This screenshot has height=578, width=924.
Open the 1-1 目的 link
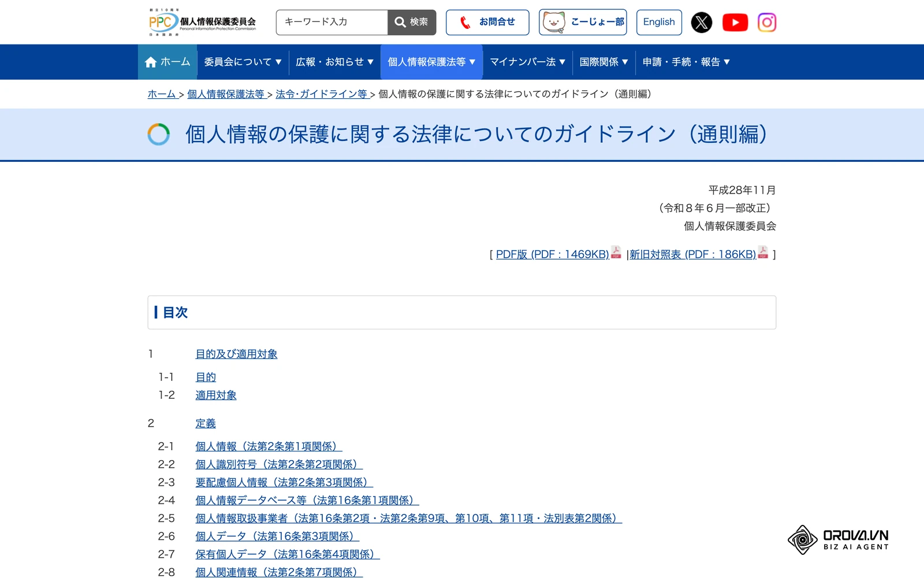tap(206, 377)
